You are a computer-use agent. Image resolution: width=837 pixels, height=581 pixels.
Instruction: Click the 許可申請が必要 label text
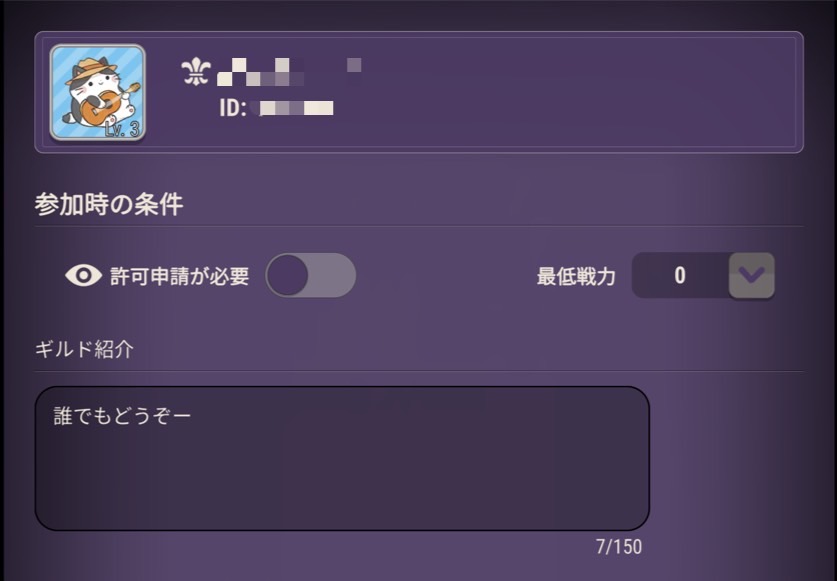click(x=179, y=276)
